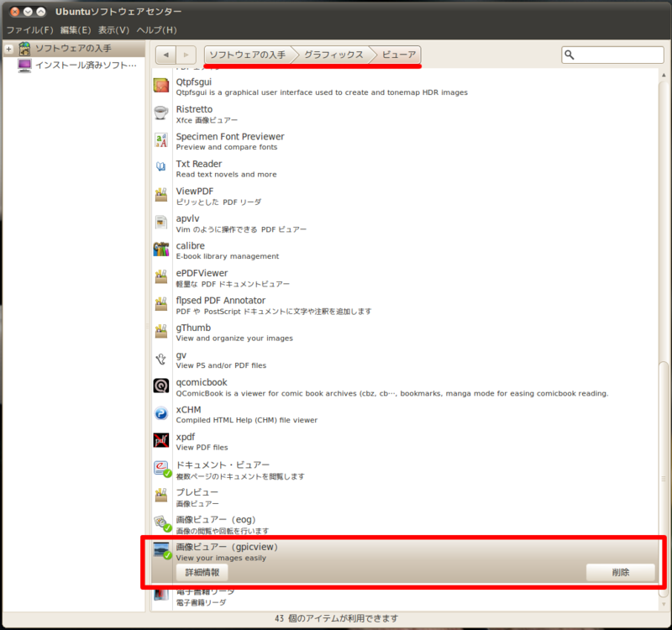Viewport: 672px width, 630px height.
Task: Open 詳細情報 for gpicview
Action: [x=202, y=572]
